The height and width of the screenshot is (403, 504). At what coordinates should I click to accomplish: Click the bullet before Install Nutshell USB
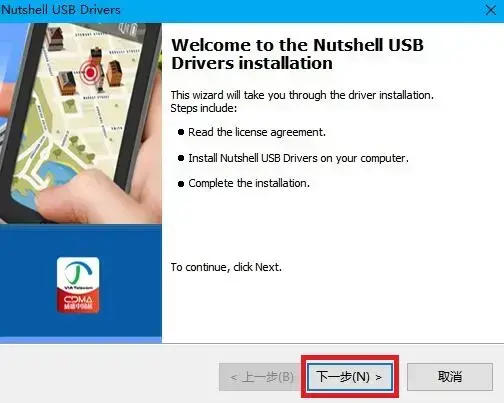(181, 158)
